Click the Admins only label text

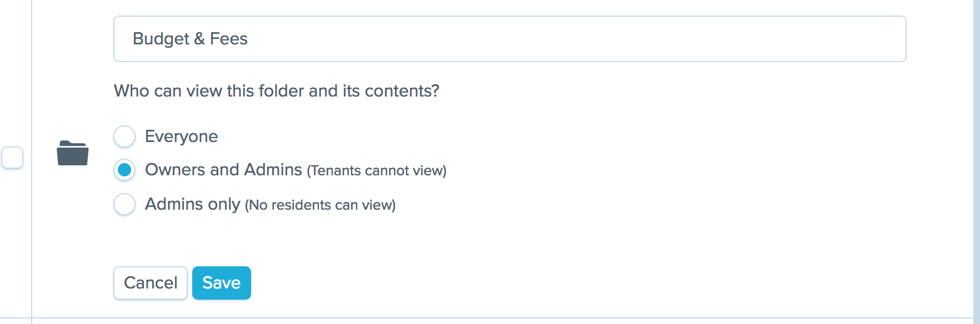[x=192, y=204]
